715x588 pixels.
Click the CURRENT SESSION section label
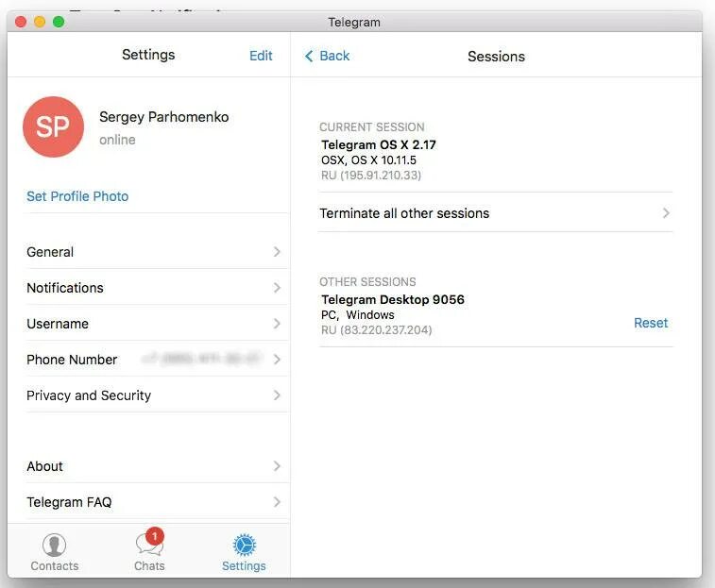tap(371, 127)
